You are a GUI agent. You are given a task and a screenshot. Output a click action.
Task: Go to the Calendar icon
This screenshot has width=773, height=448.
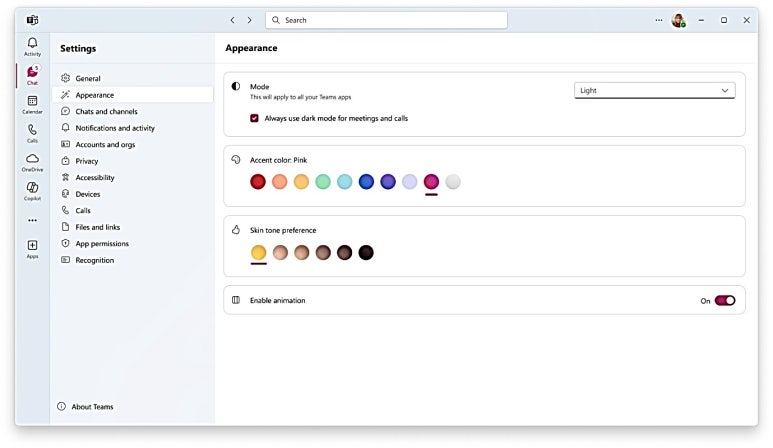tap(32, 104)
